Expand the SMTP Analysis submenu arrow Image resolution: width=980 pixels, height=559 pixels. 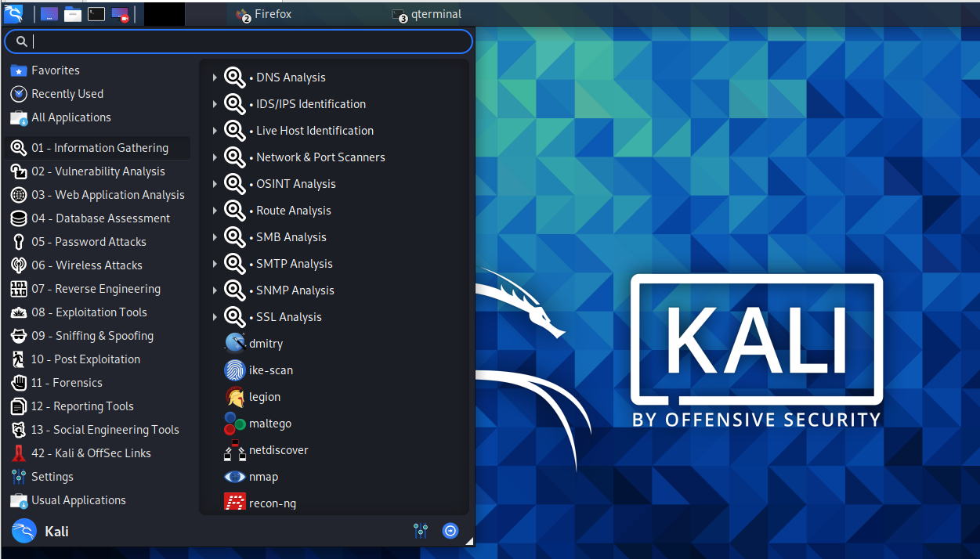215,264
